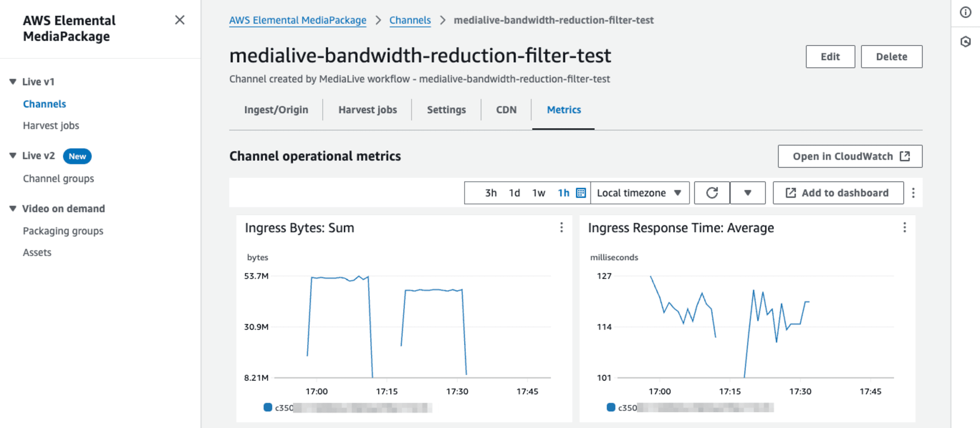Collapse the Video on demand section
Viewport: 980px width, 428px height.
click(x=13, y=208)
